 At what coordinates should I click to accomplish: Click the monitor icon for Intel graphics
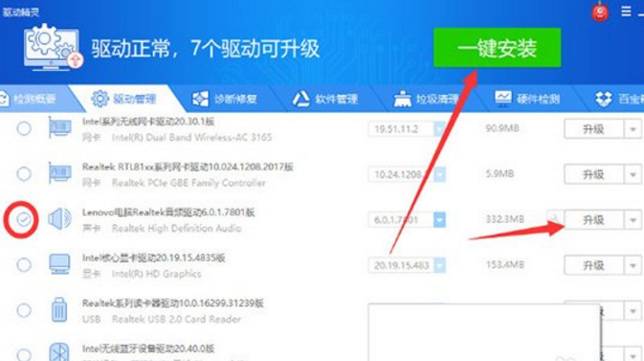59,264
